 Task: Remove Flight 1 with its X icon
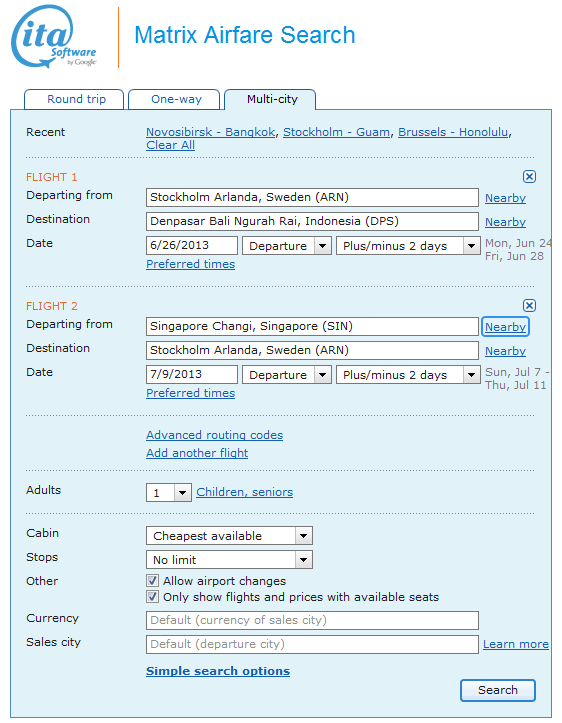(529, 176)
